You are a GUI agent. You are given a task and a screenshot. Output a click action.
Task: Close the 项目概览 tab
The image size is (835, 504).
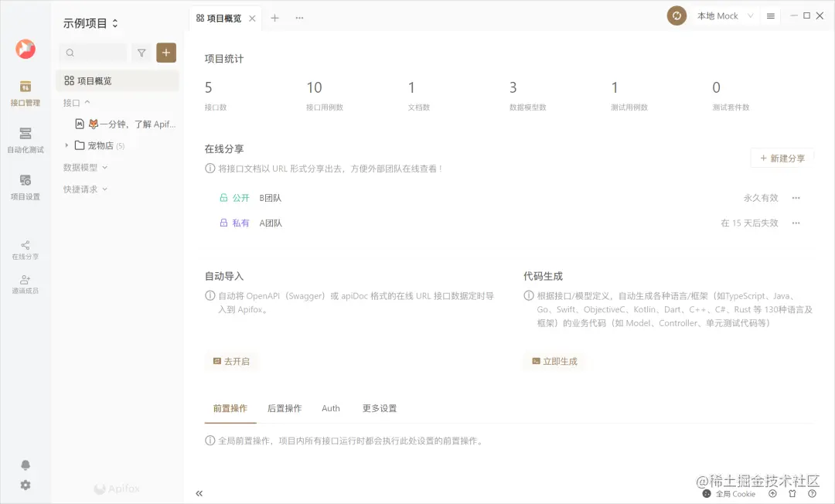[x=252, y=18]
